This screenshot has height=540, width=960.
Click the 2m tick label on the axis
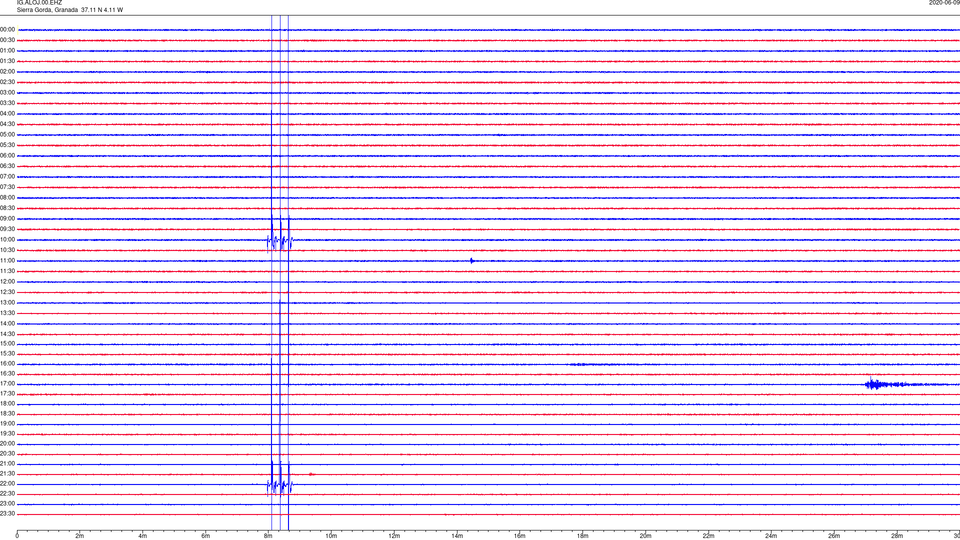click(80, 536)
